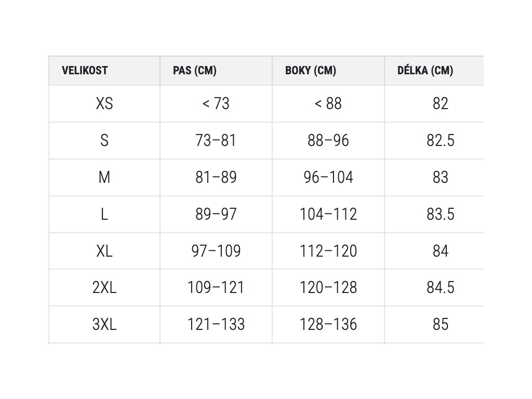Click the length value 84.5
This screenshot has width=532, height=399.
point(441,288)
